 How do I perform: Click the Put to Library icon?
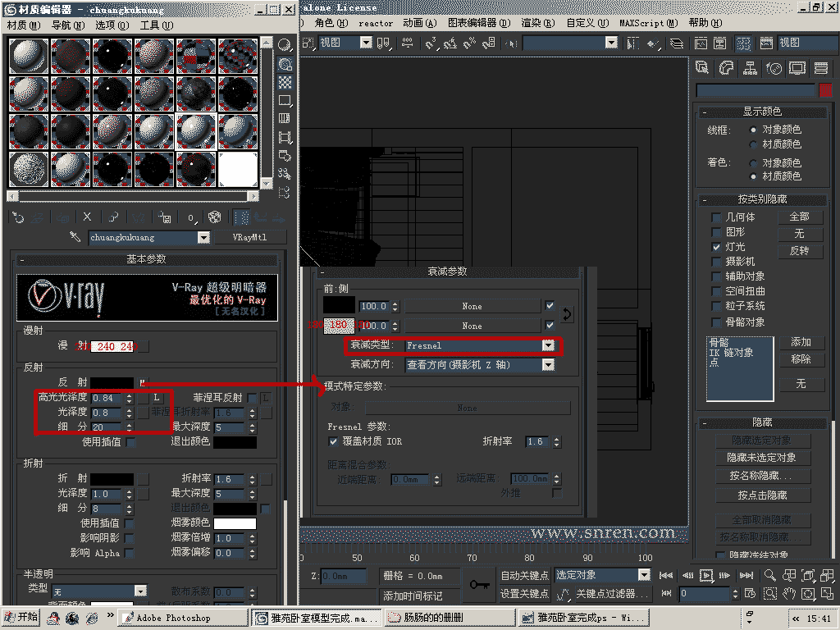pos(164,217)
